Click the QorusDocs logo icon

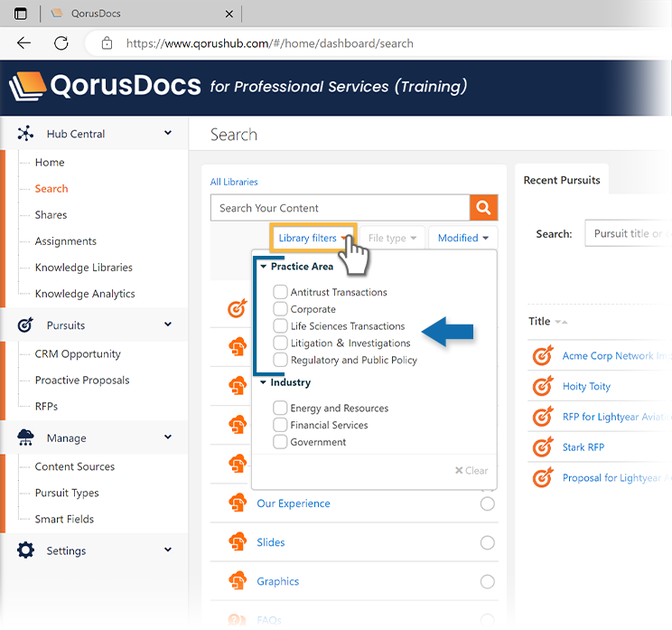(27, 86)
